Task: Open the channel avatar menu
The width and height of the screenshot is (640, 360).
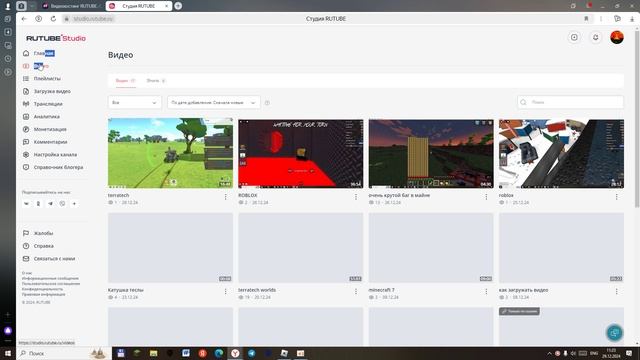Action: point(617,37)
